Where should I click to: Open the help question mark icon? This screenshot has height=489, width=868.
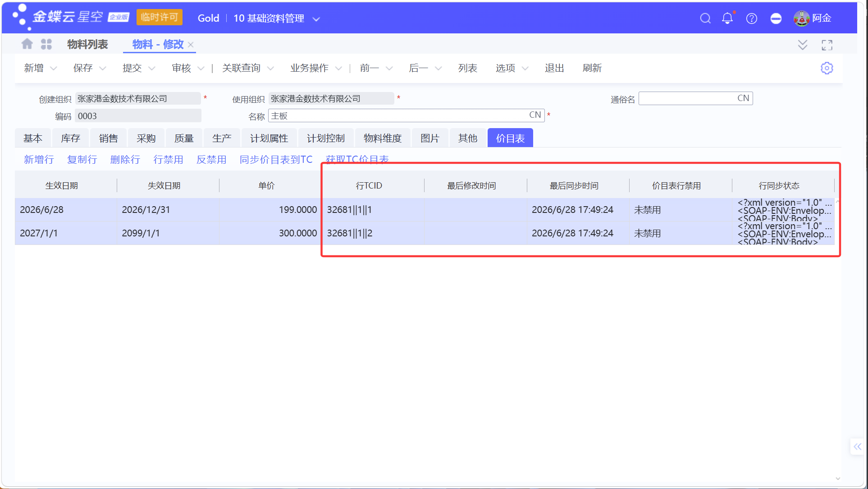click(752, 18)
